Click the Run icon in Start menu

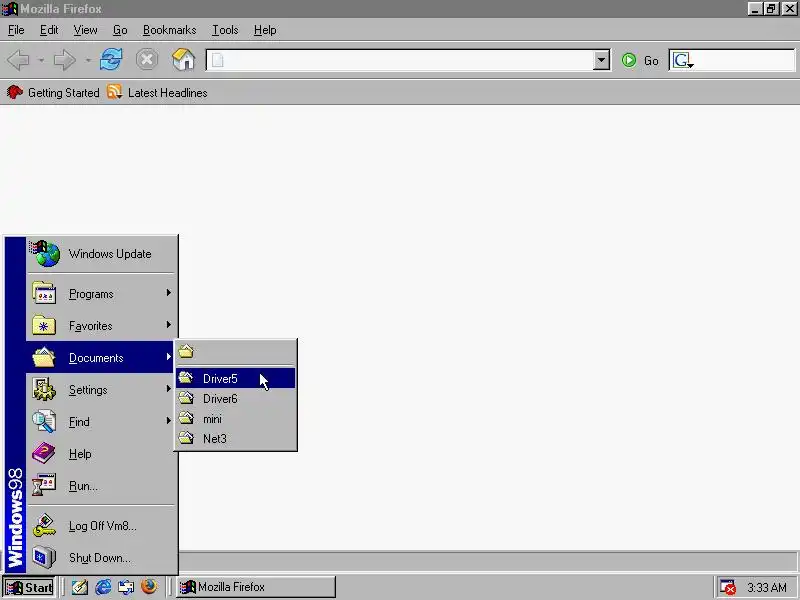pos(44,485)
